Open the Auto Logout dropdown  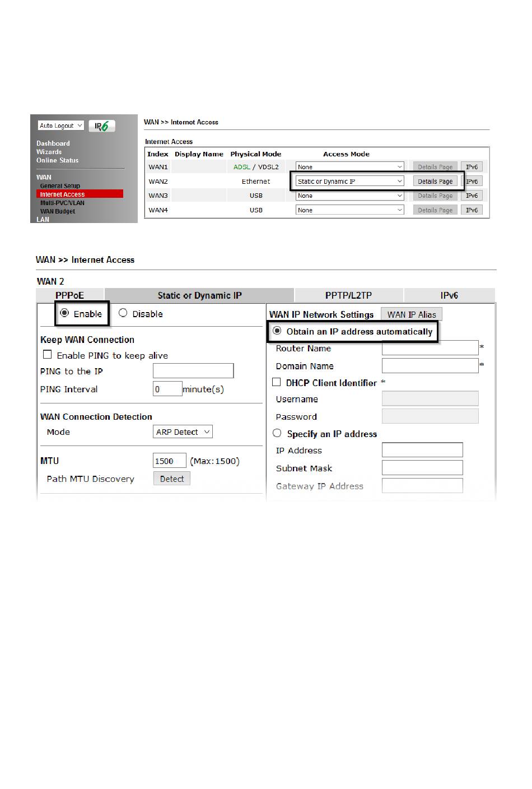pyautogui.click(x=61, y=126)
